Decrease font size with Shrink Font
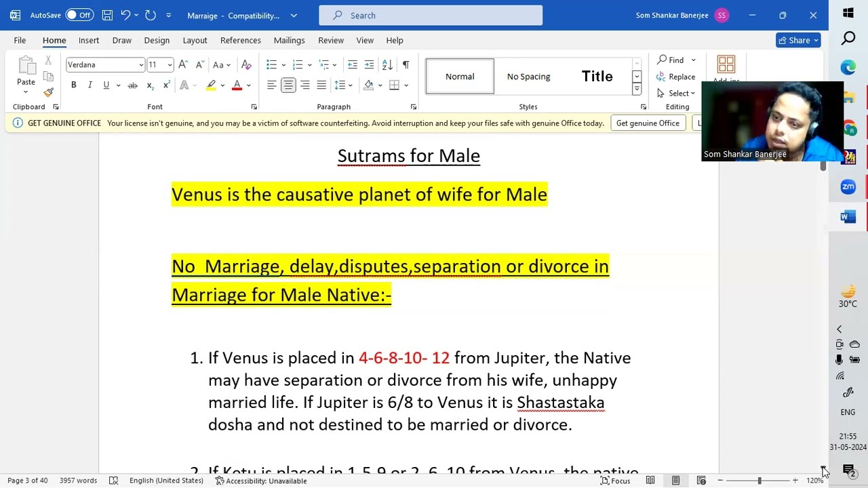This screenshot has width=868, height=488. 199,64
